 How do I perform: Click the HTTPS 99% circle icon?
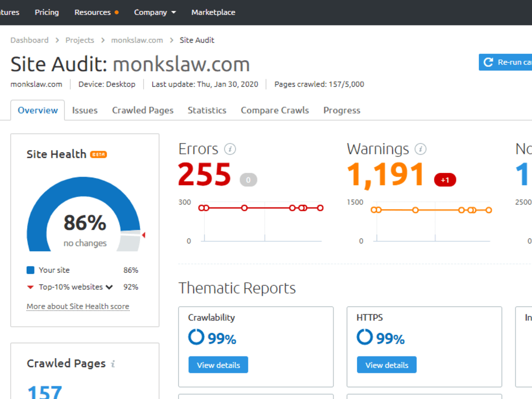coord(365,337)
